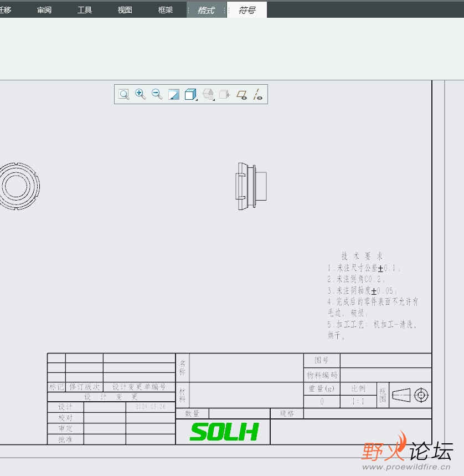Image resolution: width=464 pixels, height=476 pixels.
Task: Click the 技术要求 notes text block
Action: 373,295
